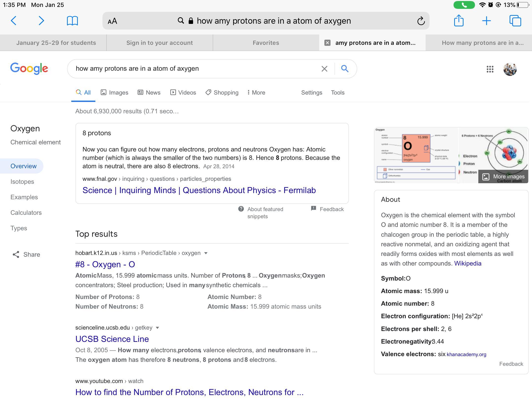Screen dimensions: 532x399
Task: Tap Safari back arrow button
Action: coord(14,21)
